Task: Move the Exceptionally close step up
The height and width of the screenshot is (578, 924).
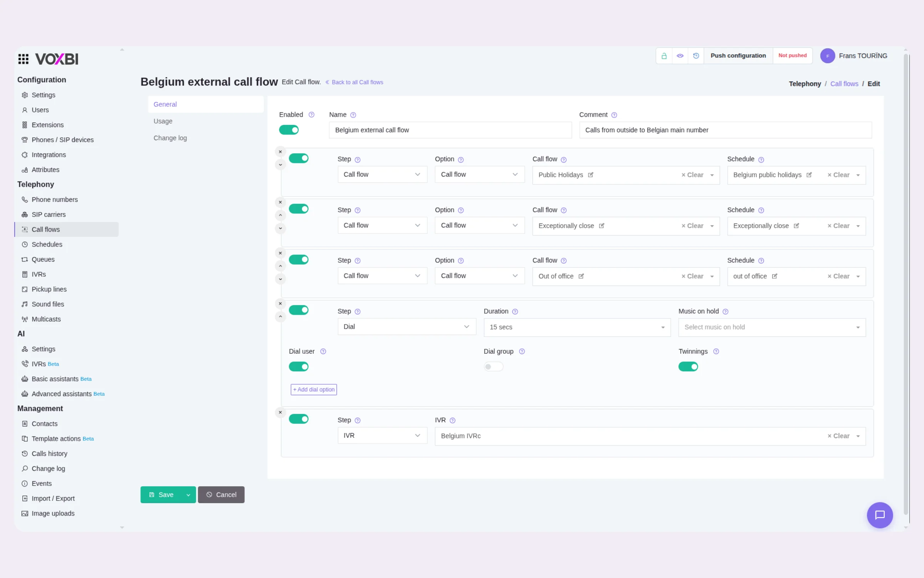Action: coord(280,215)
